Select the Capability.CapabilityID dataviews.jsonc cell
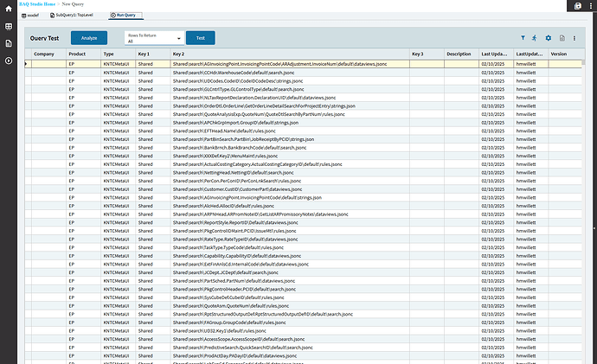The height and width of the screenshot is (364, 597). pyautogui.click(x=290, y=256)
